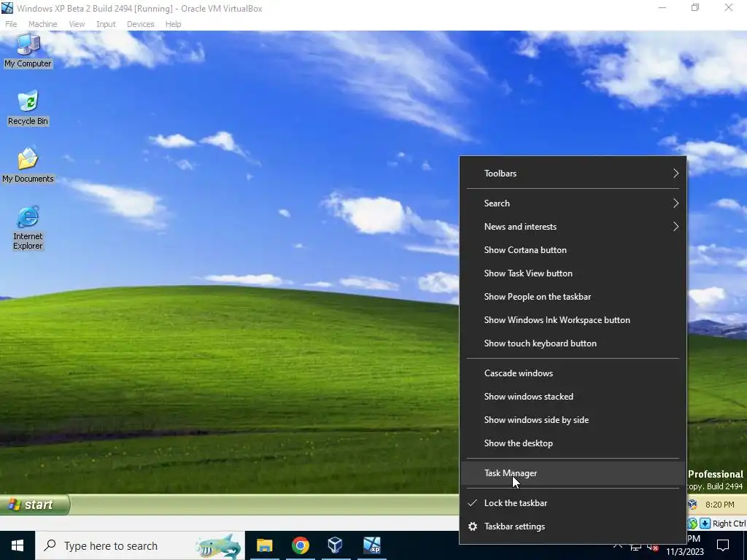Restore down the VirtualBox window

pyautogui.click(x=695, y=7)
